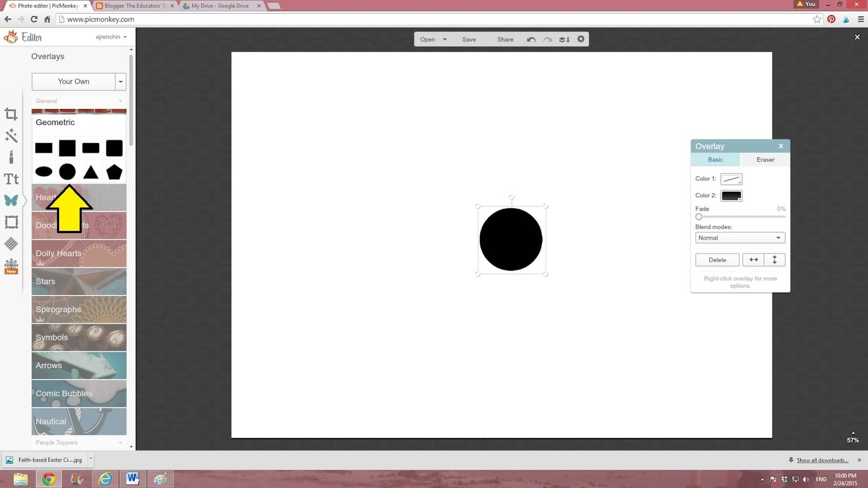Open the Touch Up lipstick tool
Screen dimensions: 868x488
coord(11,157)
